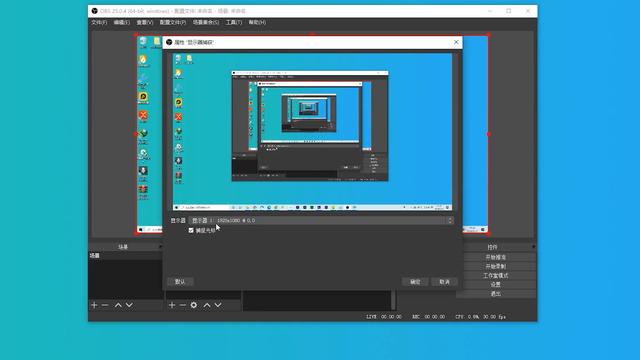Move source up with arrow icon
This screenshot has width=640, height=360.
[207, 305]
